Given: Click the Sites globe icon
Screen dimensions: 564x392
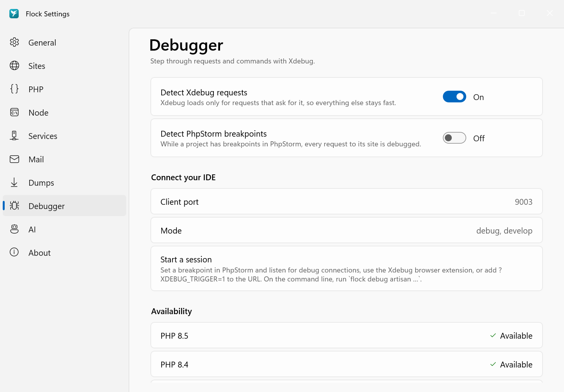Looking at the screenshot, I should tap(14, 65).
